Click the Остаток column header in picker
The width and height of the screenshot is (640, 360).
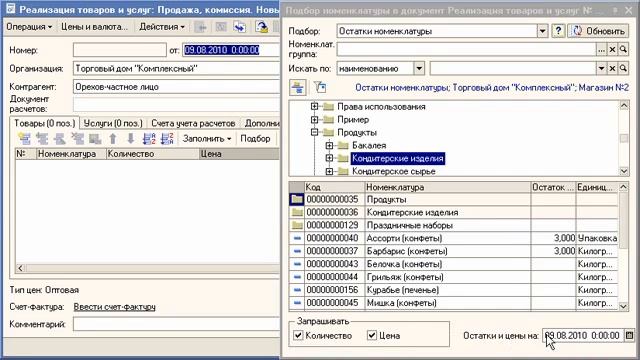pos(553,187)
